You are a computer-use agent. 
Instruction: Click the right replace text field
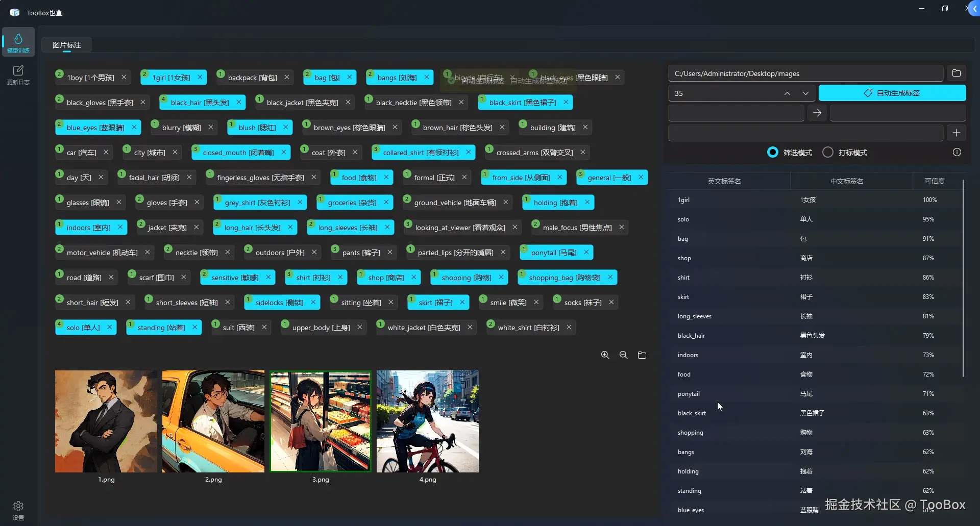(898, 113)
